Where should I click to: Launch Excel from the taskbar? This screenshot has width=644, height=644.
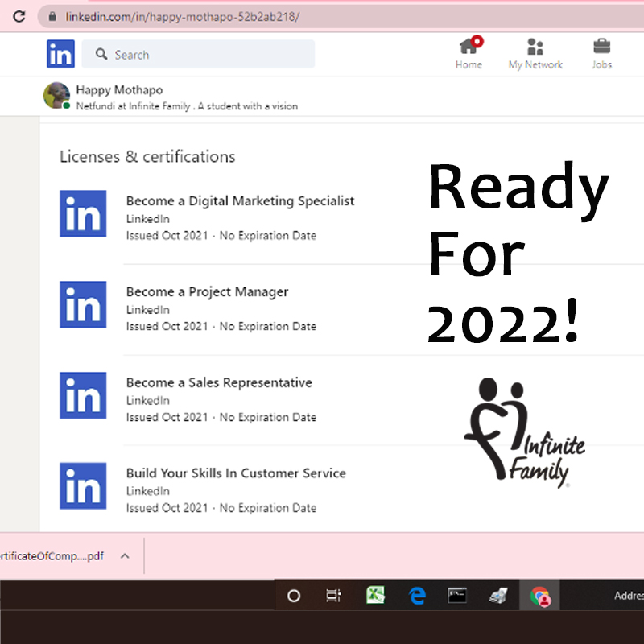[375, 595]
